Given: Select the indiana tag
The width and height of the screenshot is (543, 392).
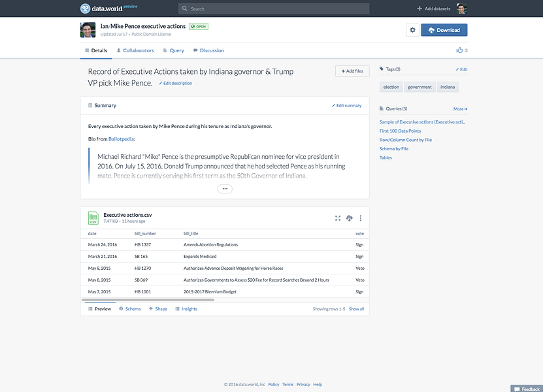Looking at the screenshot, I should [448, 87].
